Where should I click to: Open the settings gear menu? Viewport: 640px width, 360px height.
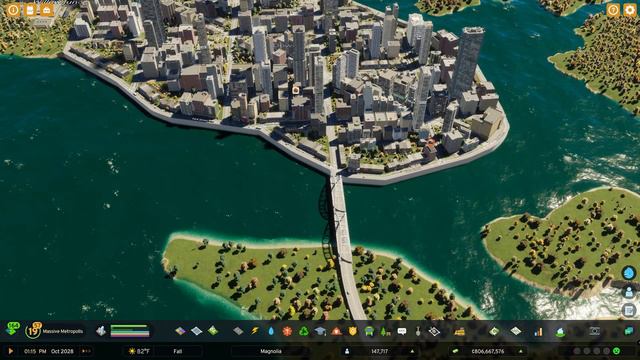click(630, 10)
